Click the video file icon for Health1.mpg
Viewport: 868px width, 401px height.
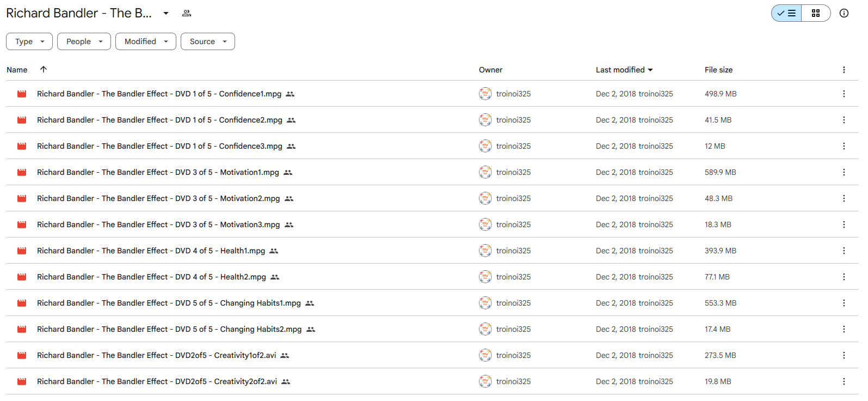(x=22, y=251)
